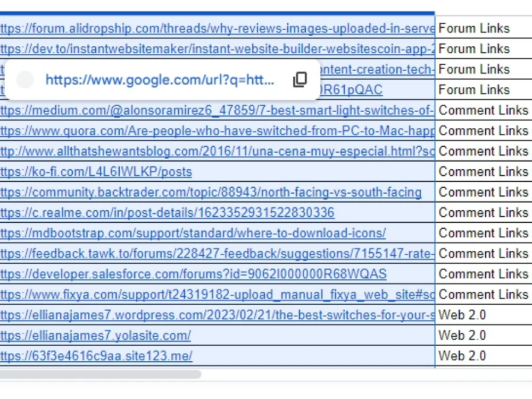
Task: Open feedback.tawk.to forums link
Action: pos(218,253)
